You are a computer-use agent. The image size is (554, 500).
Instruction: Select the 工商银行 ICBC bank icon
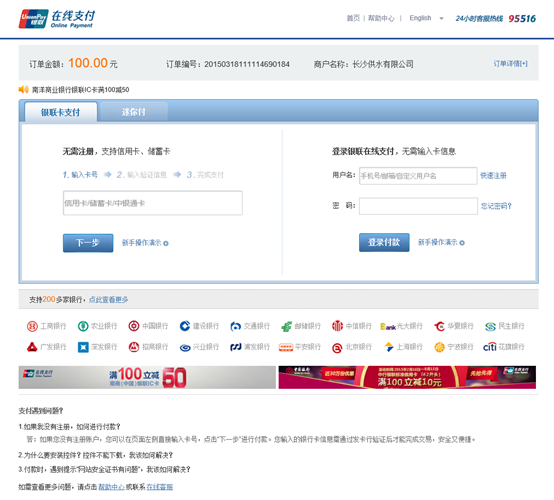click(32, 326)
